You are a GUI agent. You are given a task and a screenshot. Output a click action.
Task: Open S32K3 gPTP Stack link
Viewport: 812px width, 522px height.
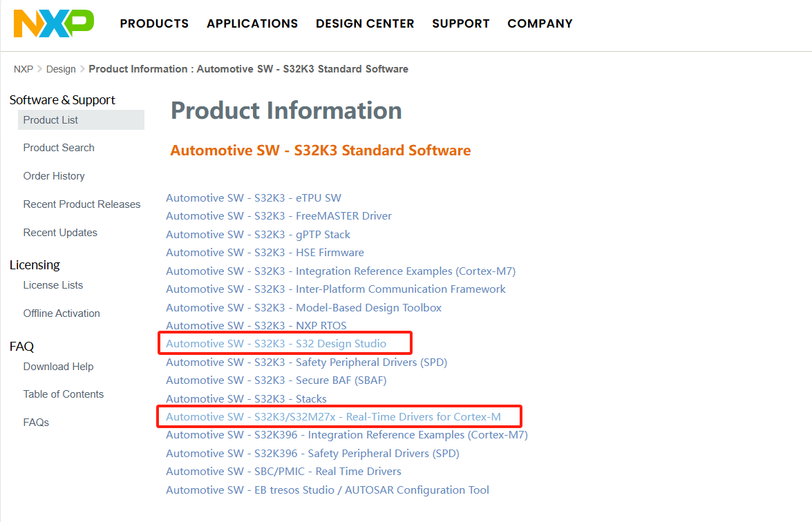click(x=258, y=234)
